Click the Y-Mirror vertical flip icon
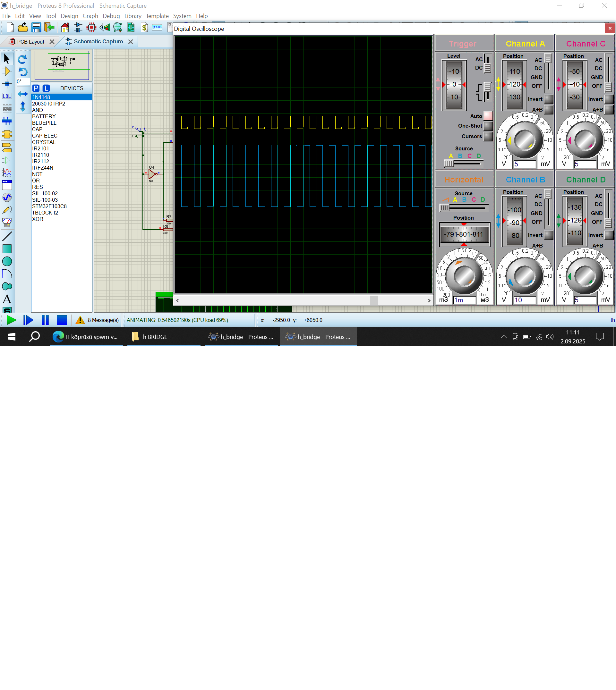The height and width of the screenshot is (690, 616). point(22,106)
